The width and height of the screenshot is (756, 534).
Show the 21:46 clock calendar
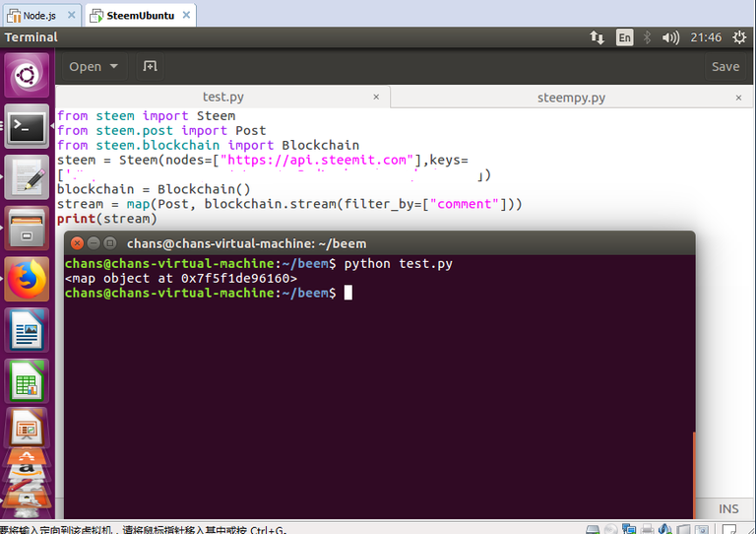pos(706,37)
